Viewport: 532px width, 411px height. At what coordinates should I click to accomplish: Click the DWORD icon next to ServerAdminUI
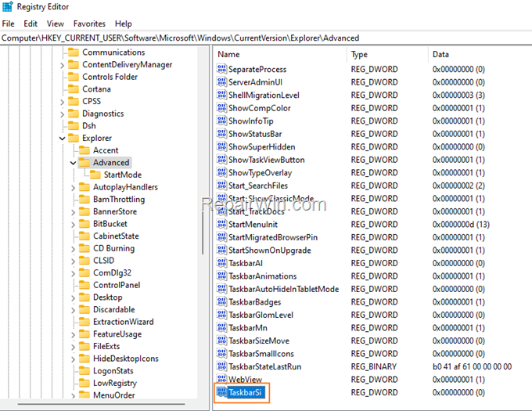[221, 81]
